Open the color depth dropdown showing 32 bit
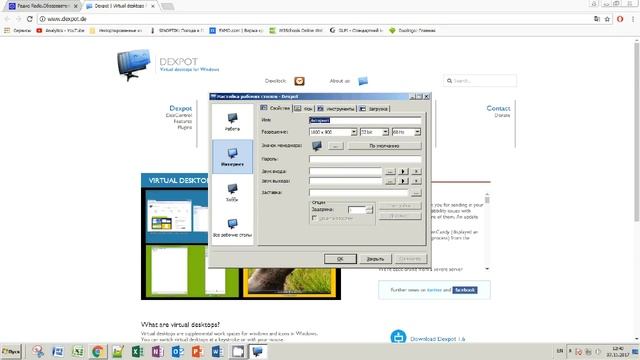Image resolution: width=640 pixels, height=360 pixels. [x=385, y=132]
